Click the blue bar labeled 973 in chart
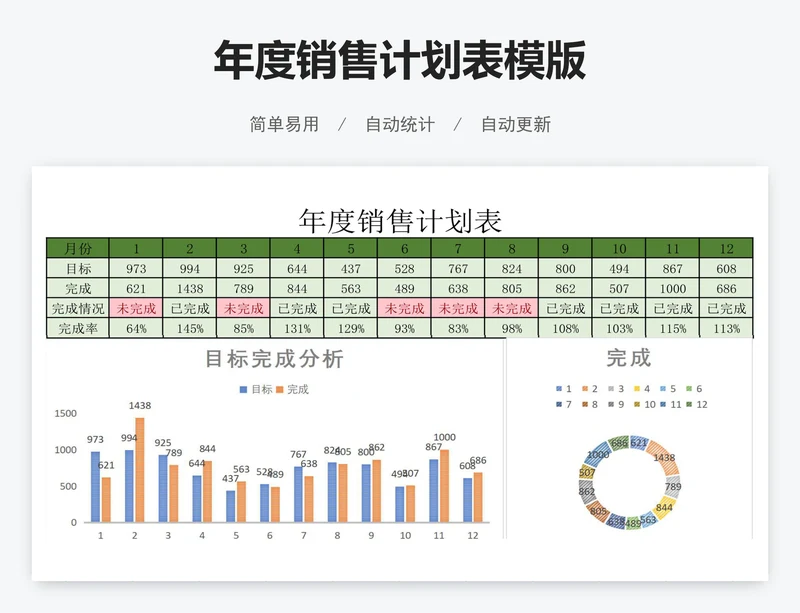Screen dimensions: 800x613 [95, 487]
